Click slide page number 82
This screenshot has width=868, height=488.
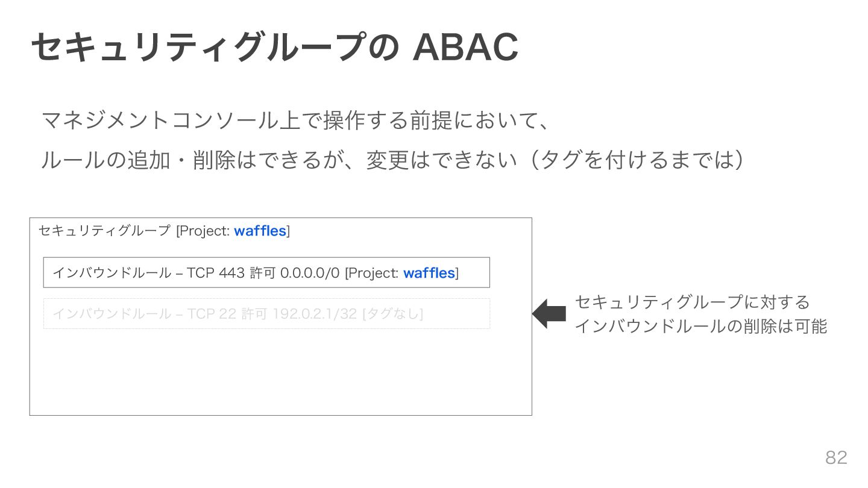[836, 457]
